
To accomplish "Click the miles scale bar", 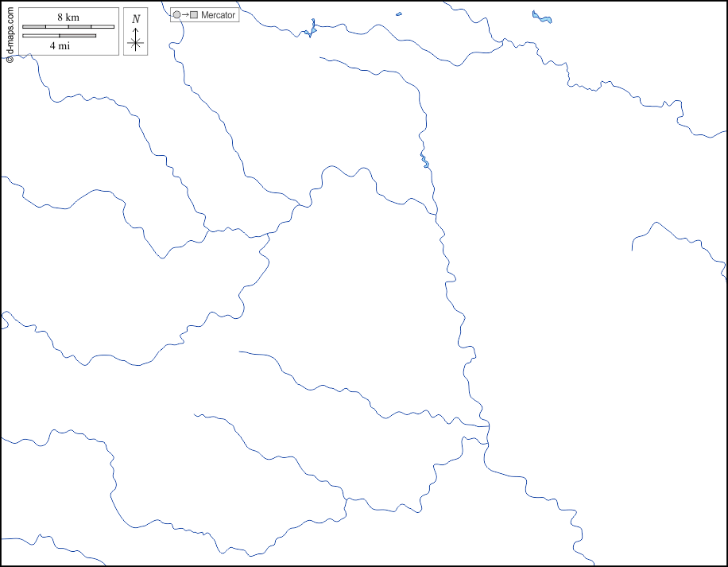I will (x=60, y=36).
